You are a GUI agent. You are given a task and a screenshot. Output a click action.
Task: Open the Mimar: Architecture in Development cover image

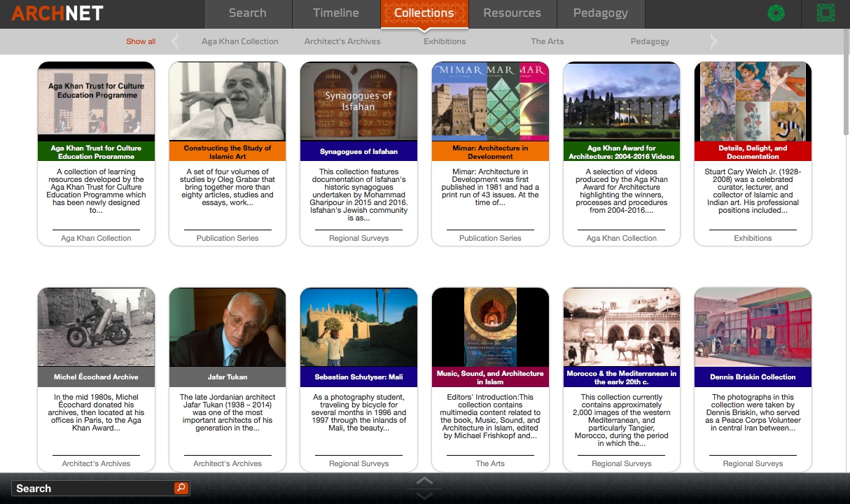tap(489, 101)
